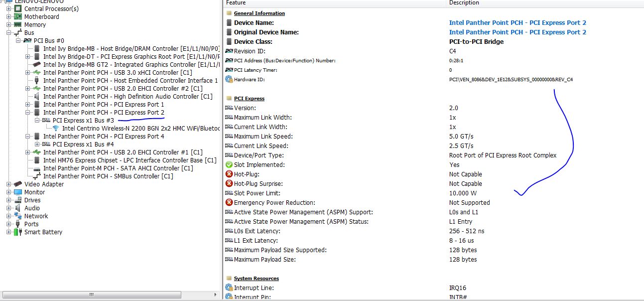Click the Audio speaker icon in the tree
The width and height of the screenshot is (644, 301).
point(18,208)
